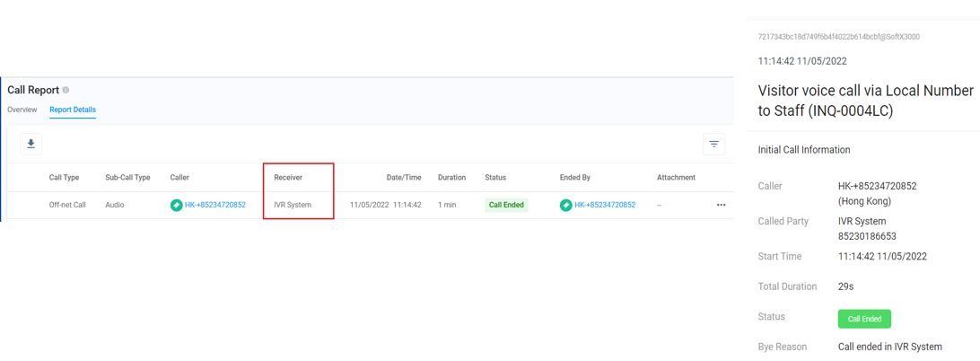Switch to the Overview tab
Viewport: 980px width, 361px height.
22,110
